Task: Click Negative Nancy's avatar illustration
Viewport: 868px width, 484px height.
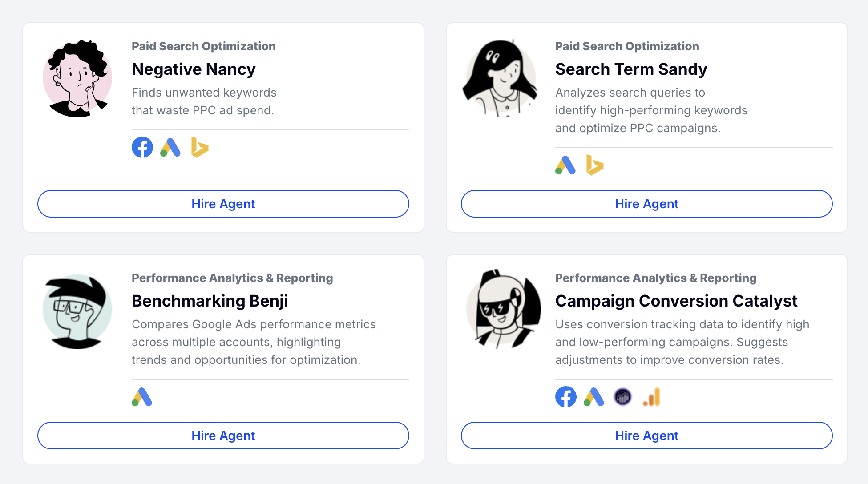Action: pos(77,78)
